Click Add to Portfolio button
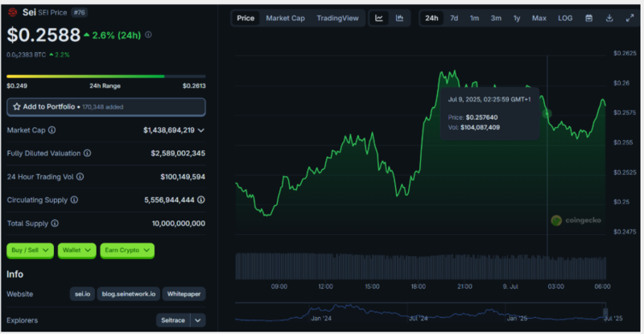Image resolution: width=644 pixels, height=334 pixels. pyautogui.click(x=105, y=106)
